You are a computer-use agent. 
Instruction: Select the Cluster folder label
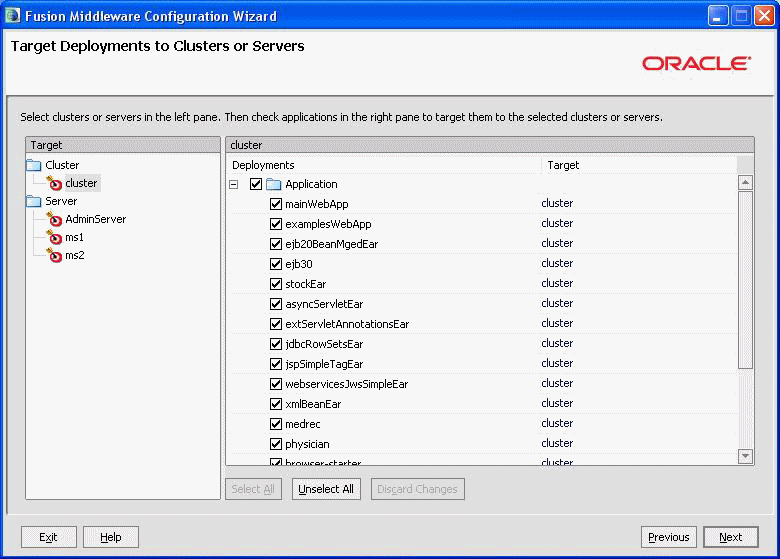62,165
